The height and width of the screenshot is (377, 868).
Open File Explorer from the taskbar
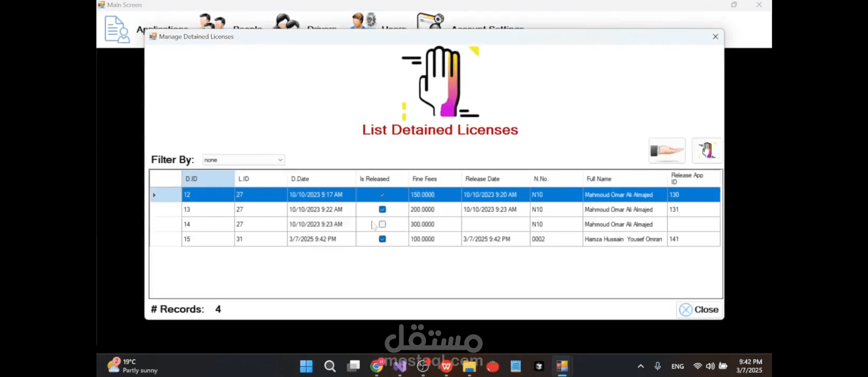[x=469, y=366]
